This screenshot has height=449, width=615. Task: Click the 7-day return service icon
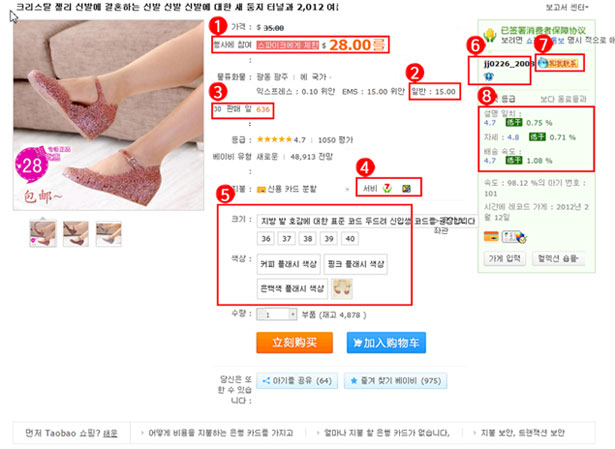387,188
